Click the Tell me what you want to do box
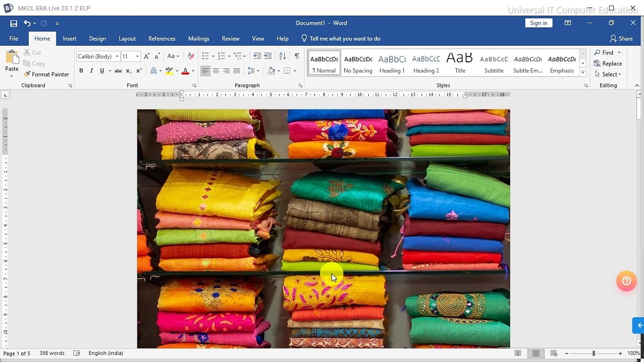Viewport: 644px width, 362px height. click(341, 39)
